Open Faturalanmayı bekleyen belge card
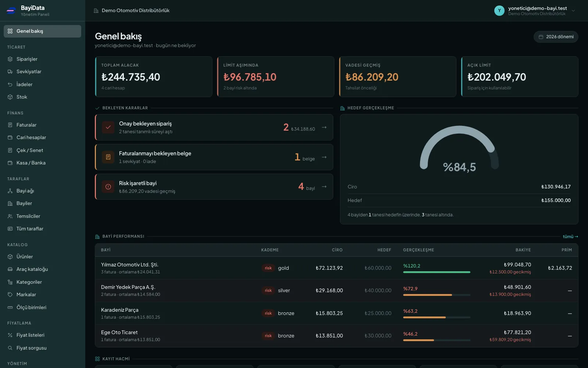Screen dimensions: 588x368 (214, 157)
